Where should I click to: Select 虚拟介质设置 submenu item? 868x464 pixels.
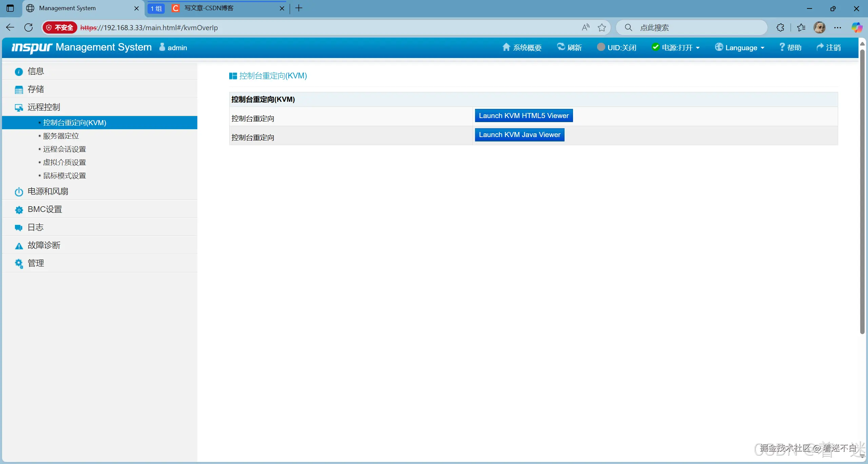(x=64, y=162)
